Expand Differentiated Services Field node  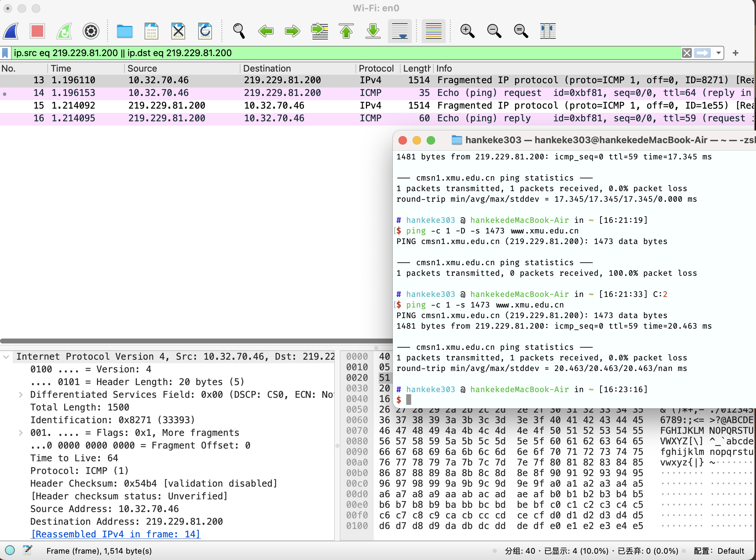[21, 395]
